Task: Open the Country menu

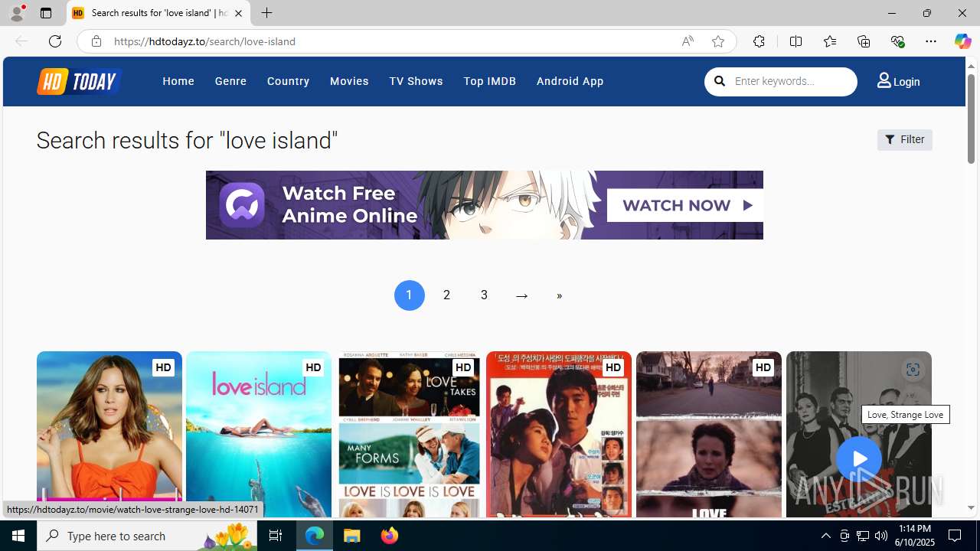Action: tap(288, 81)
